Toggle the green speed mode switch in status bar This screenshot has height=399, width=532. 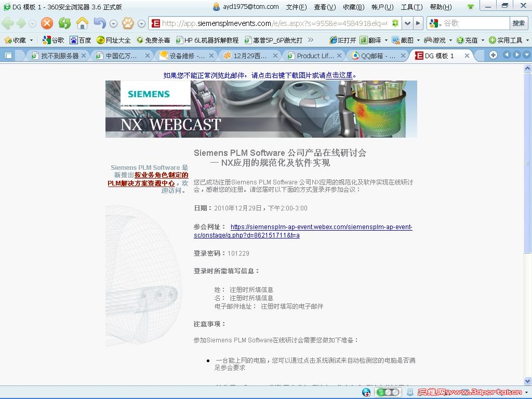click(388, 392)
